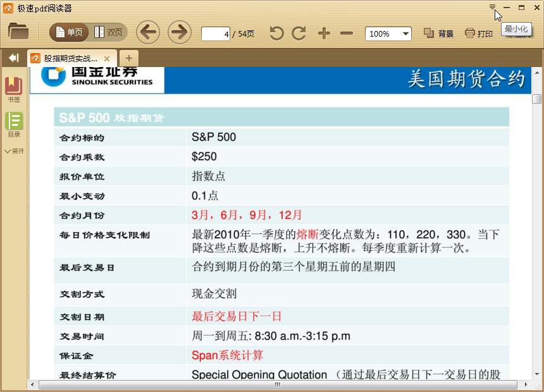Screen dimensions: 544x392
Task: Click the vertical scrollbar down arrow
Action: (537, 374)
